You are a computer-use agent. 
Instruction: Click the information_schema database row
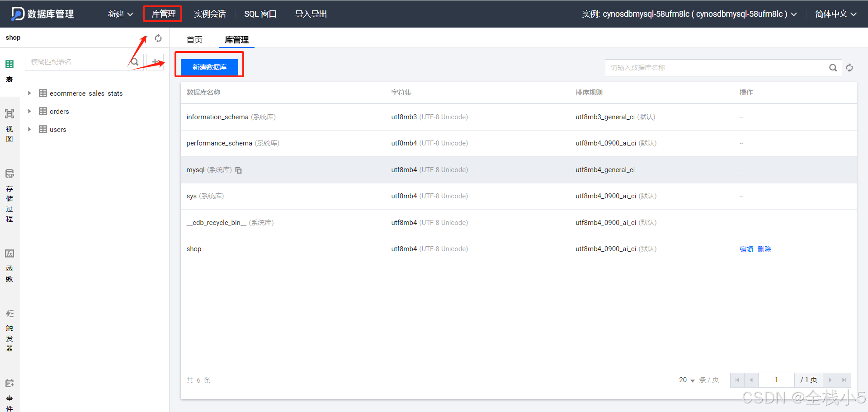pos(519,117)
